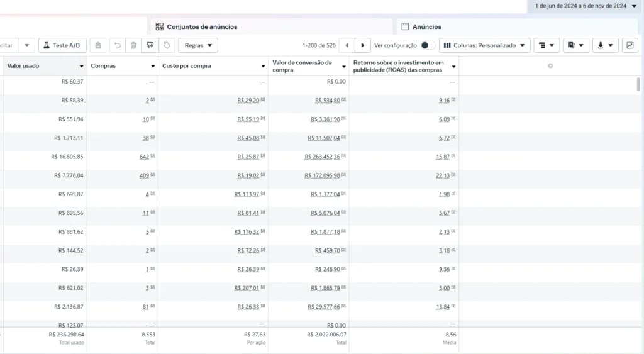Open Compras column menu arrow
Screen dimensions: 644x354
pyautogui.click(x=153, y=66)
